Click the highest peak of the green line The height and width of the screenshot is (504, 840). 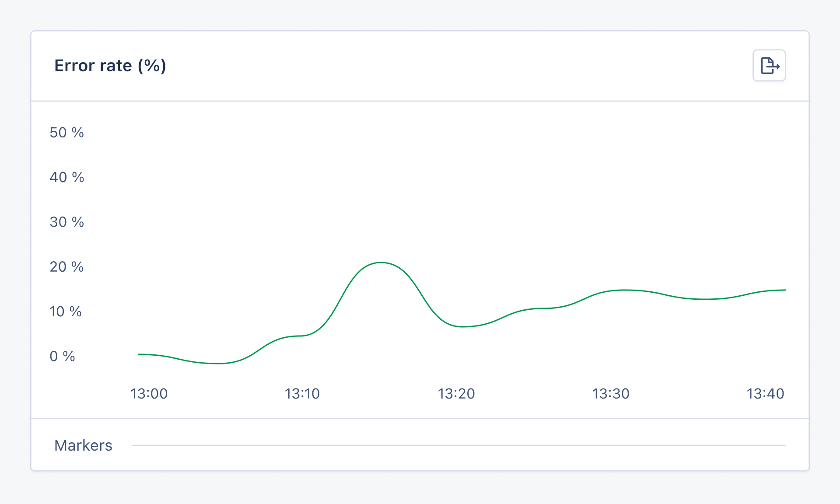pyautogui.click(x=381, y=262)
